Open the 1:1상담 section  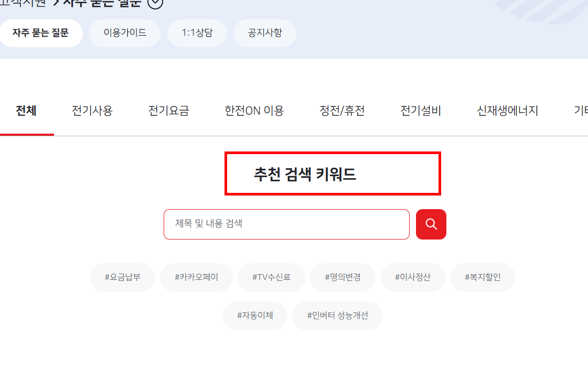(x=197, y=32)
